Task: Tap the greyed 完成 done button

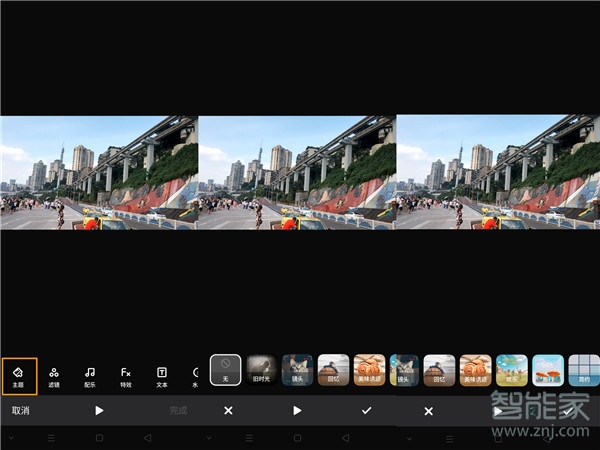Action: pos(178,411)
